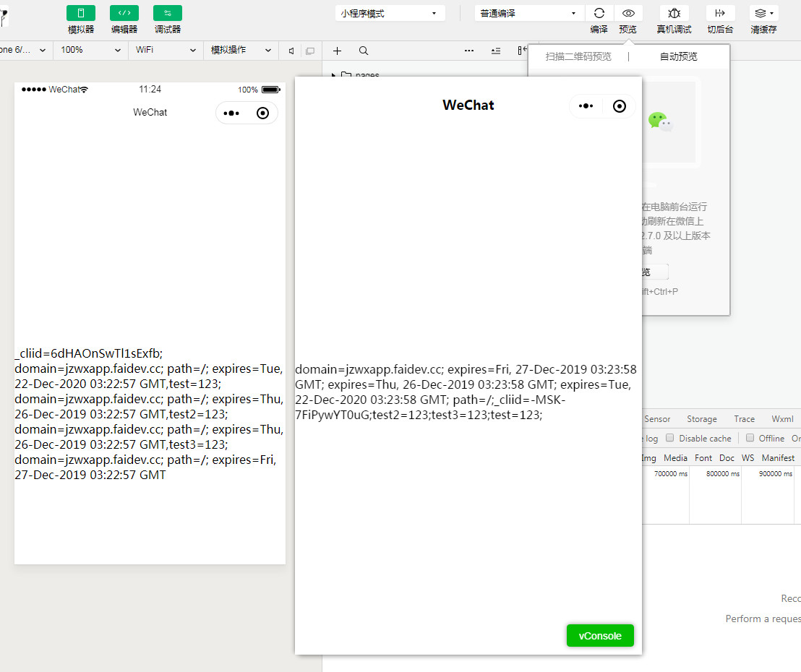Enable the Offline checkbox
This screenshot has height=672, width=801.
750,438
